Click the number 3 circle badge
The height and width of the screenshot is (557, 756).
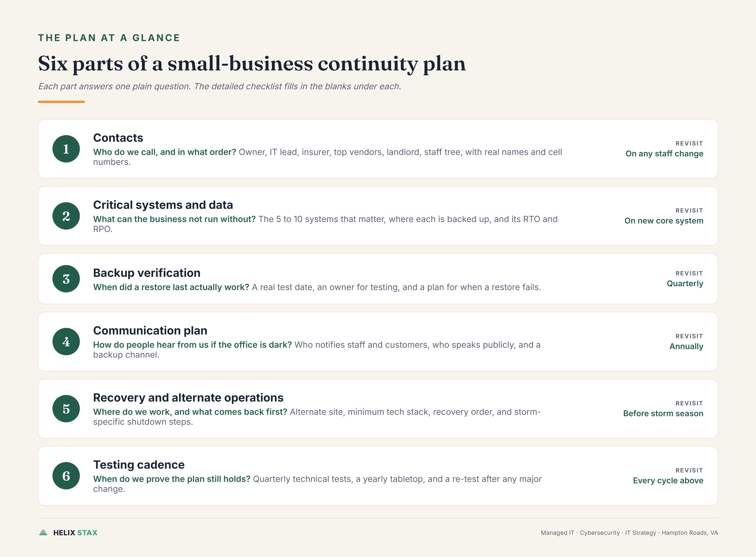pos(66,279)
